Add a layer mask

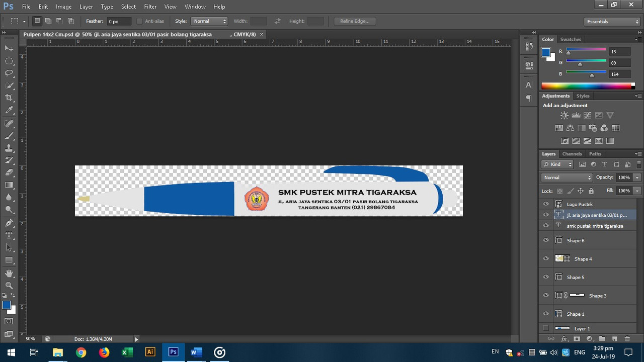[x=577, y=339]
